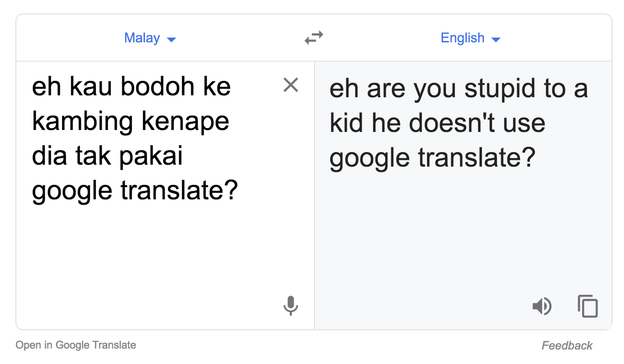Open the English target language dropdown
Image resolution: width=624 pixels, height=364 pixels.
click(x=470, y=38)
